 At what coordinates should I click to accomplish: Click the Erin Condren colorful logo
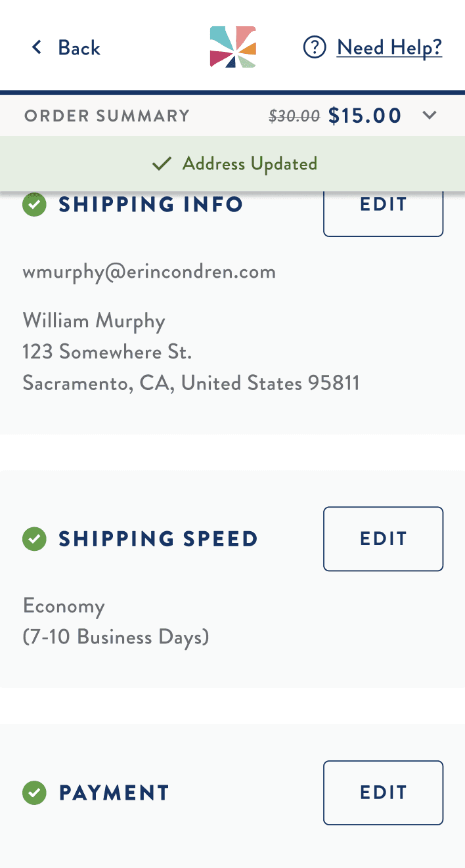(232, 47)
